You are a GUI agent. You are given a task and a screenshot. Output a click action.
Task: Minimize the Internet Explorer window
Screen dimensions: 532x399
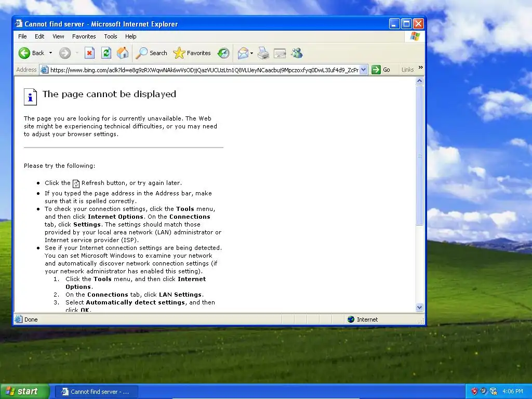tap(394, 24)
